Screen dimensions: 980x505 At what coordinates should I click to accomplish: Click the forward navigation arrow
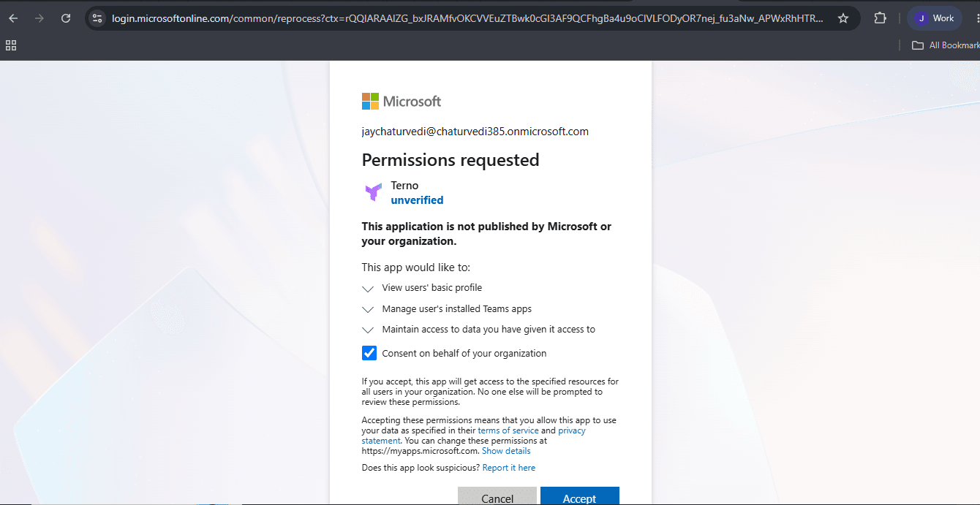(x=39, y=18)
